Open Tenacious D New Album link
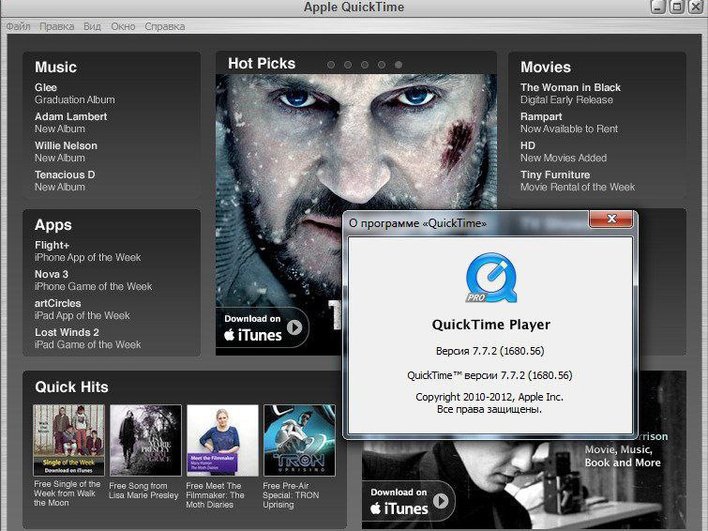 pyautogui.click(x=65, y=181)
